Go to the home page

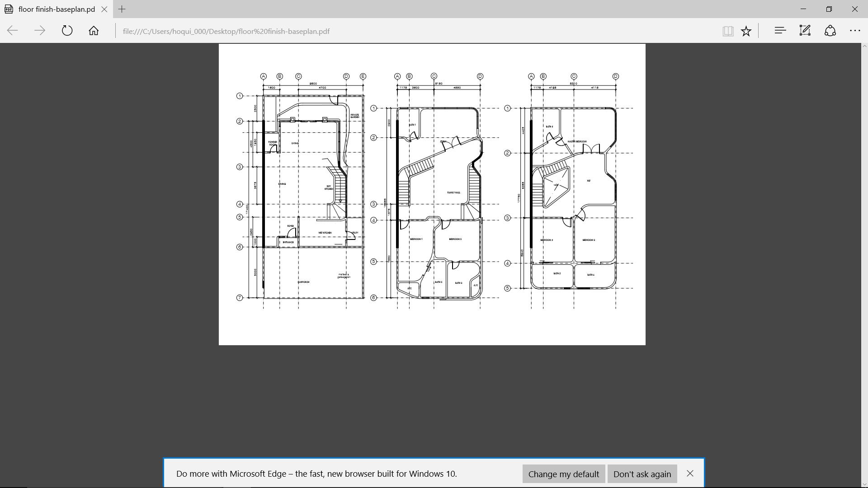[94, 30]
